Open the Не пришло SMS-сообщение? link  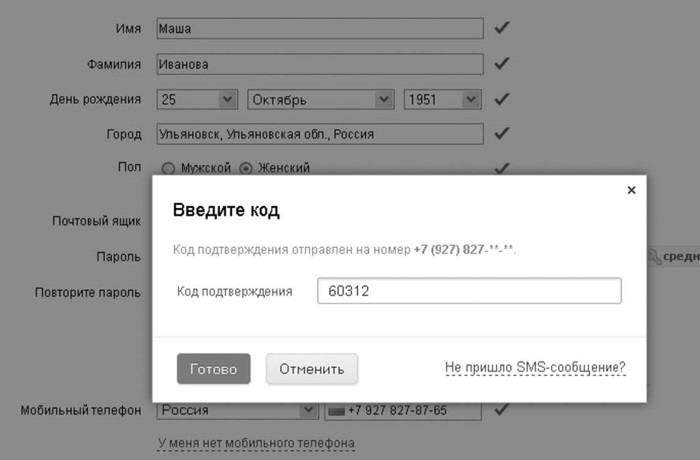tap(535, 367)
